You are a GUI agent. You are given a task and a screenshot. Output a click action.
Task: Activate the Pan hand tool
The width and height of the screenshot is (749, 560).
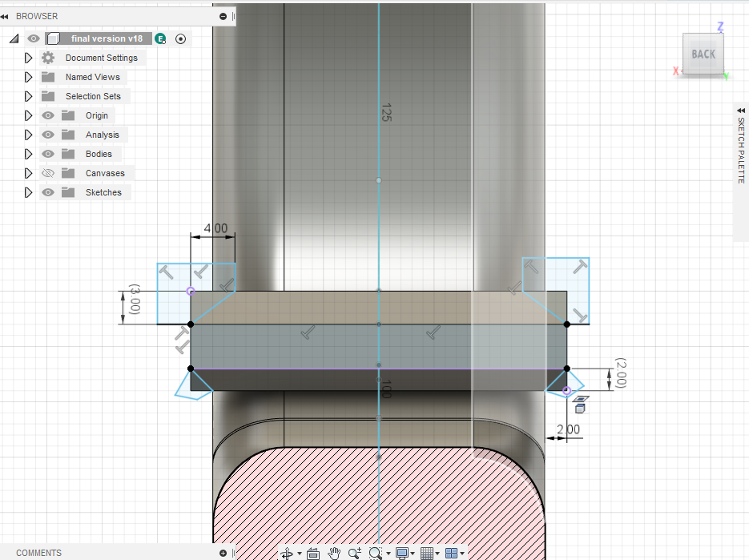334,554
